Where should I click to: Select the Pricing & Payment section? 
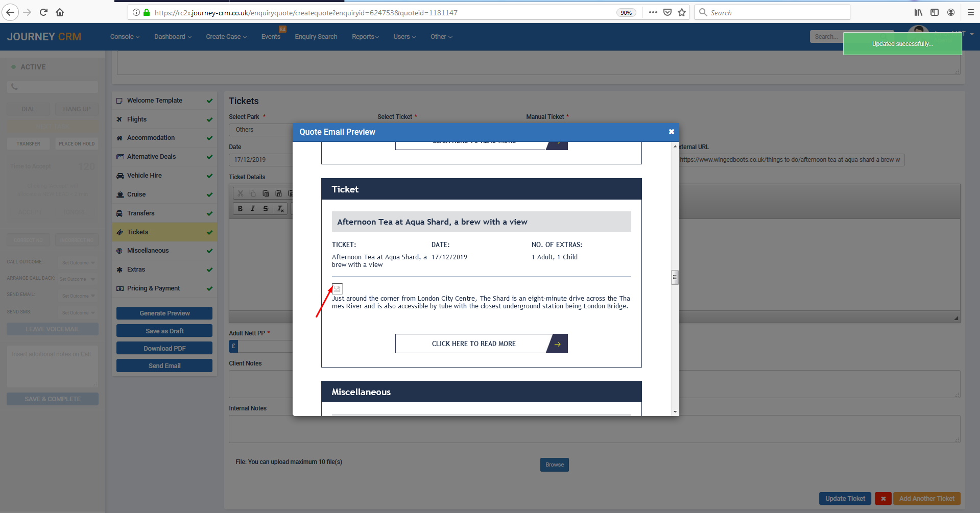(x=164, y=288)
